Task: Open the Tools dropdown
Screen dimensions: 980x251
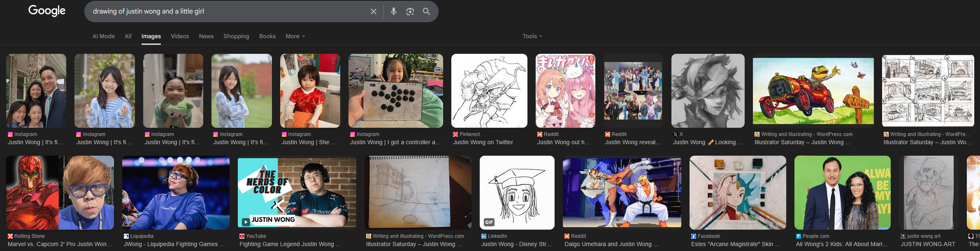Action: click(532, 36)
